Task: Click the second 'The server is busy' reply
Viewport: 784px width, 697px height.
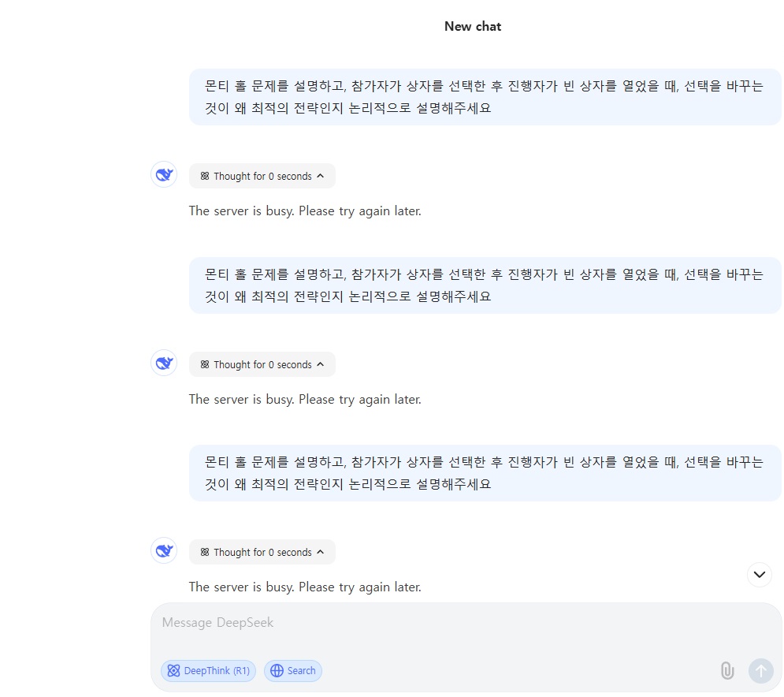Action: coord(305,399)
